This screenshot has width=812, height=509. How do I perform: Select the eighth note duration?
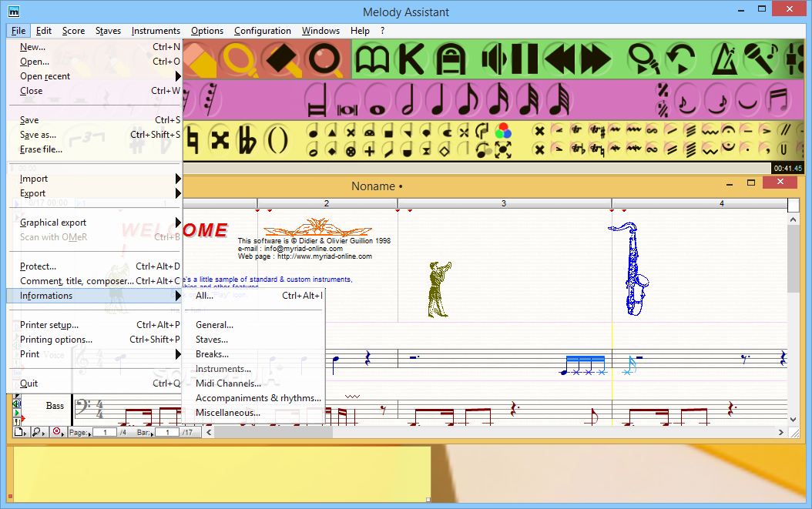(x=468, y=99)
